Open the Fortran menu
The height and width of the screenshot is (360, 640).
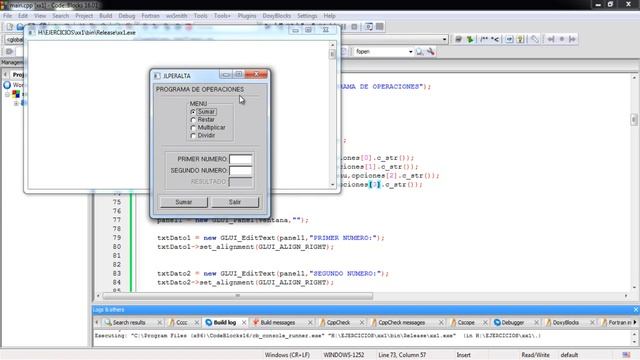151,16
